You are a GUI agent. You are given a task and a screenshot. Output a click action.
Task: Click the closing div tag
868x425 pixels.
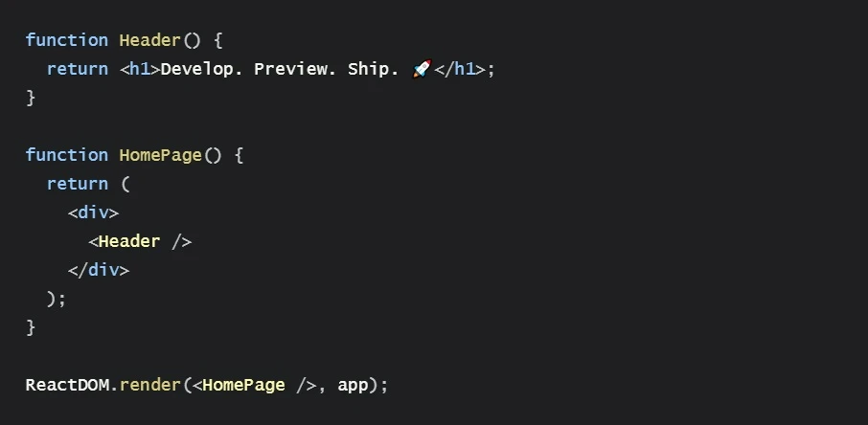tap(99, 270)
